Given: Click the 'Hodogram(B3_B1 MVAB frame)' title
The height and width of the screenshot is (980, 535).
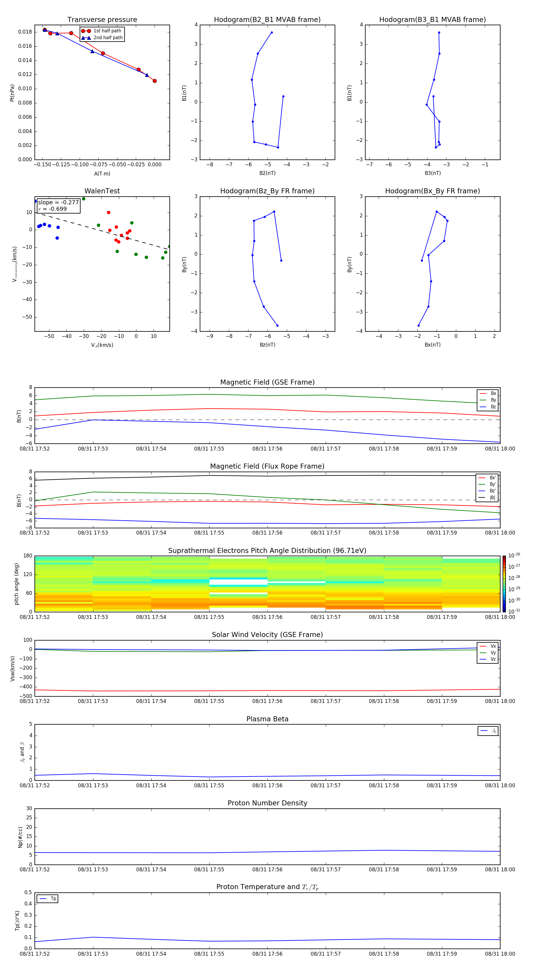Looking at the screenshot, I should [432, 20].
